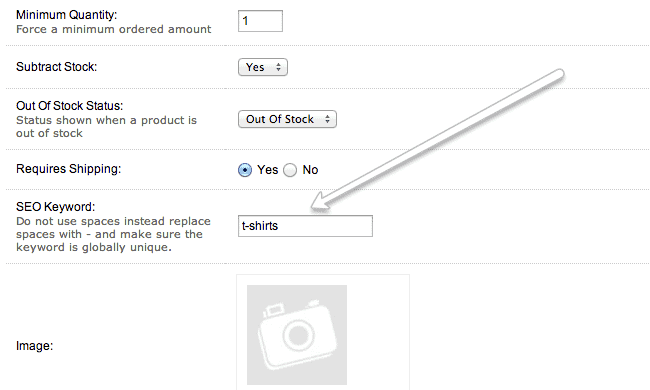Click the white arrow annotation head

coord(324,202)
